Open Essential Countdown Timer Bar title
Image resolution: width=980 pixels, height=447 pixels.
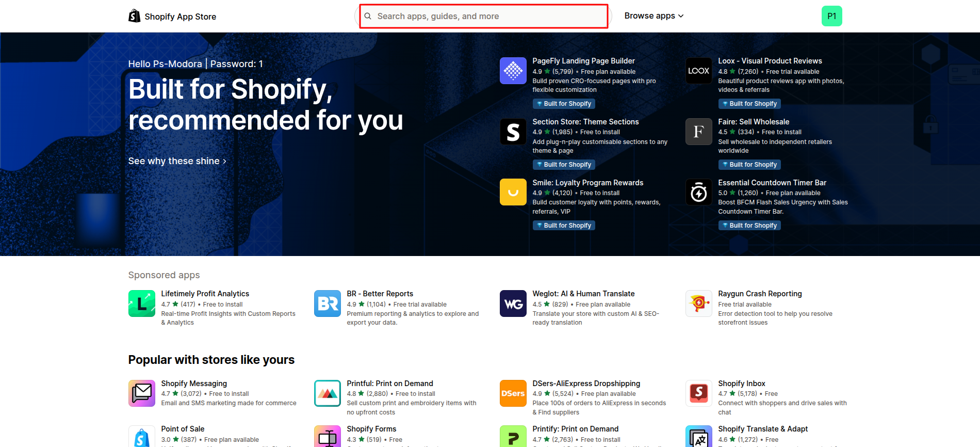(772, 183)
